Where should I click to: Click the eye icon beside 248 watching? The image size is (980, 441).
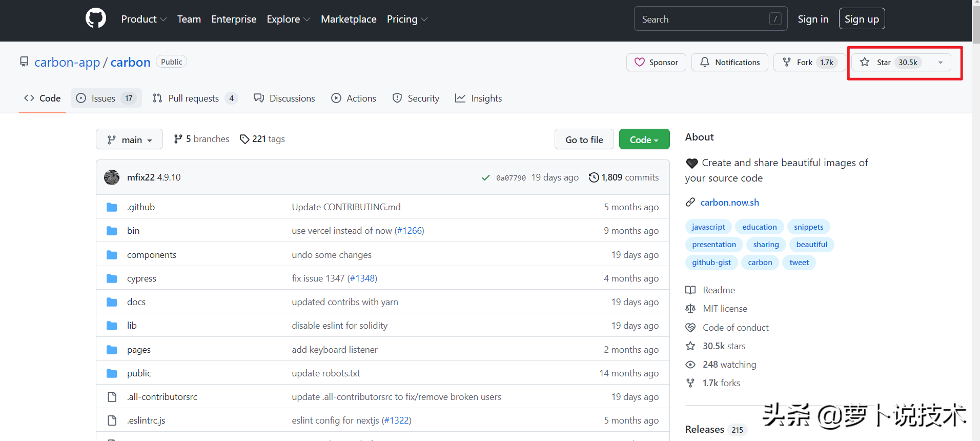click(690, 365)
